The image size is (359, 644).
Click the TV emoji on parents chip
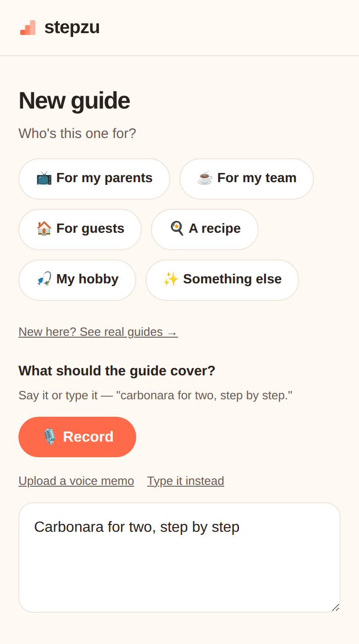[x=44, y=178]
